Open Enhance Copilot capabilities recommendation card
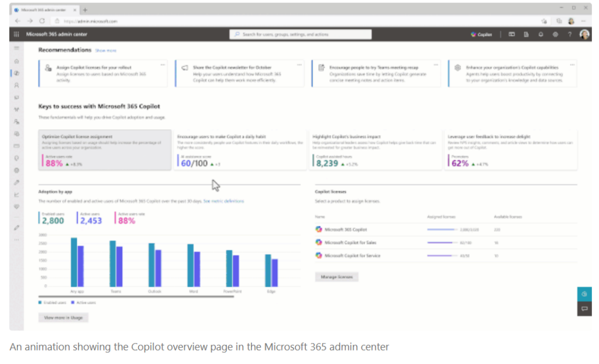This screenshot has height=364, width=599. (512, 73)
